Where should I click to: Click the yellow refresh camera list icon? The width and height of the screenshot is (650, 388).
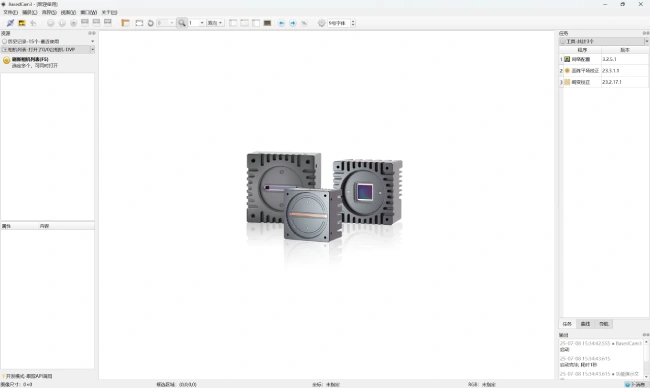click(6, 61)
